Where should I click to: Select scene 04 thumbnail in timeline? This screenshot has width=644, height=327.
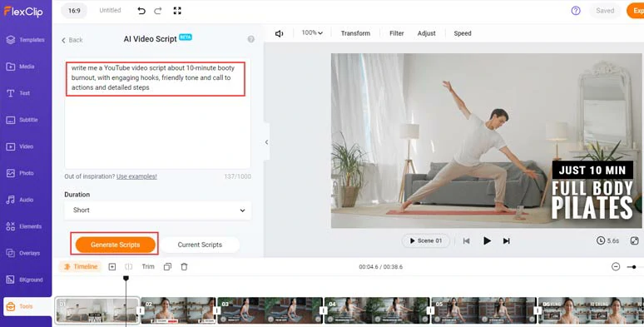tap(377, 310)
